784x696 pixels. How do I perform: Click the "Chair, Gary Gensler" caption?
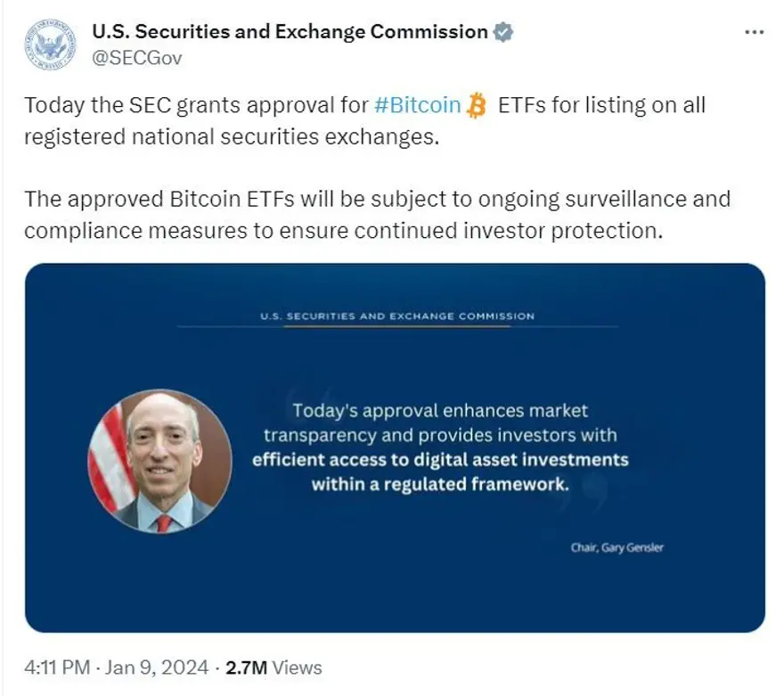point(617,547)
